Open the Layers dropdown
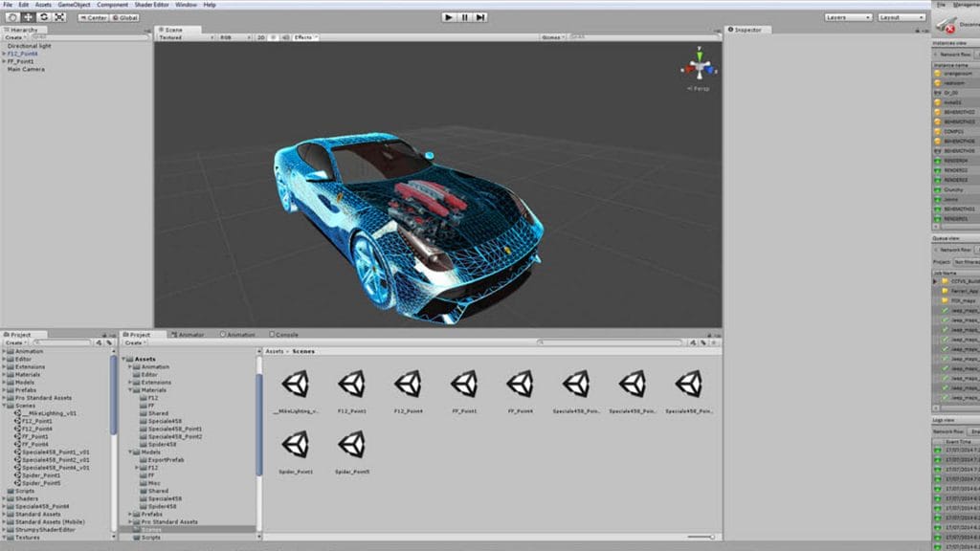Viewport: 980px width, 551px height. tap(848, 17)
